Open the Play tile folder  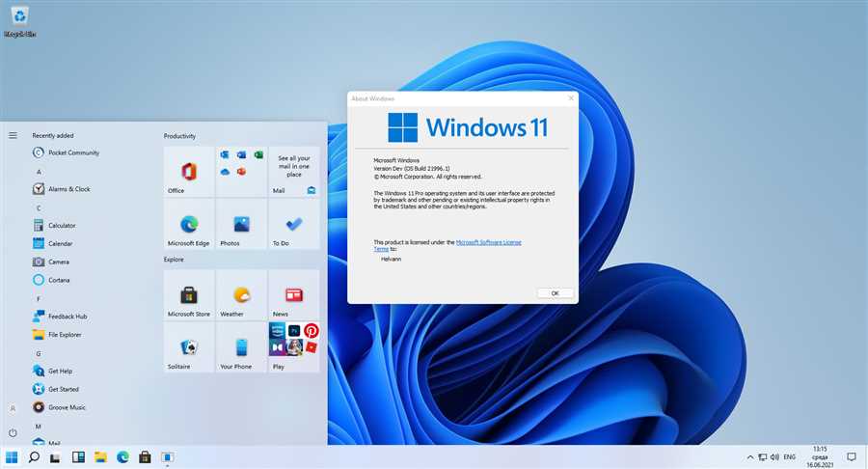tap(294, 347)
